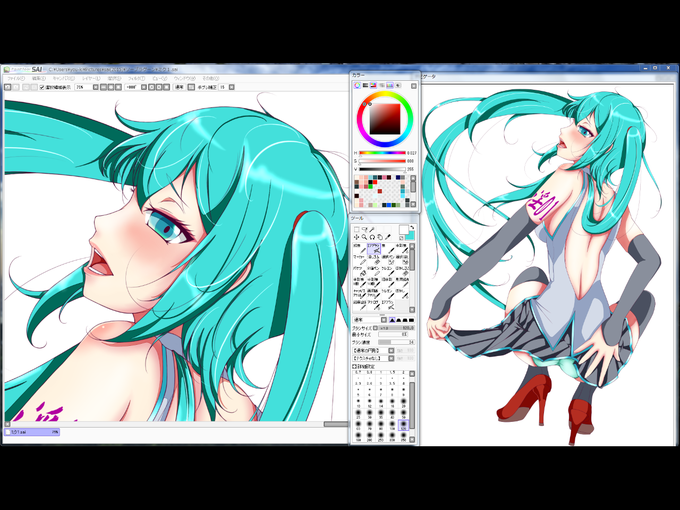The height and width of the screenshot is (510, 680).
Task: Toggle the scratchpad display icon
Action: click(x=398, y=85)
